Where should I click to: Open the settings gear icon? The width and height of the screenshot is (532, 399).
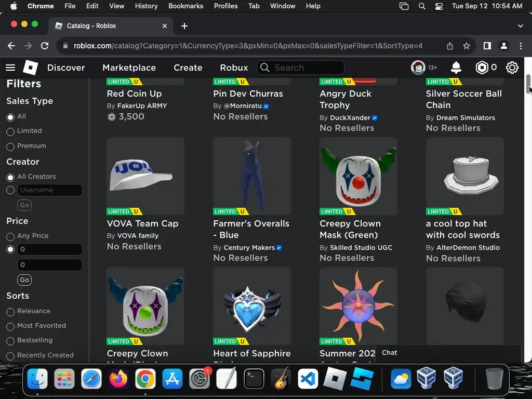click(x=512, y=68)
